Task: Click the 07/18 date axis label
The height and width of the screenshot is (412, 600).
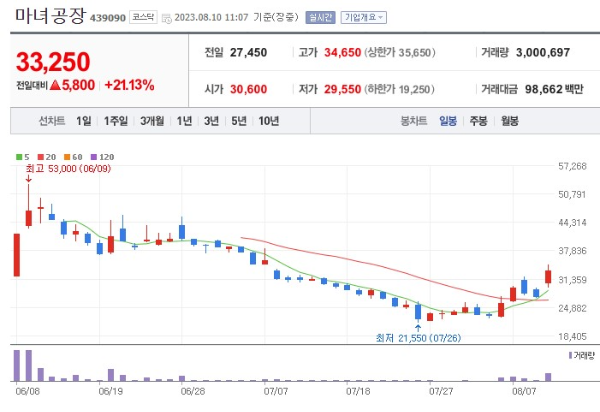Action: (x=358, y=391)
